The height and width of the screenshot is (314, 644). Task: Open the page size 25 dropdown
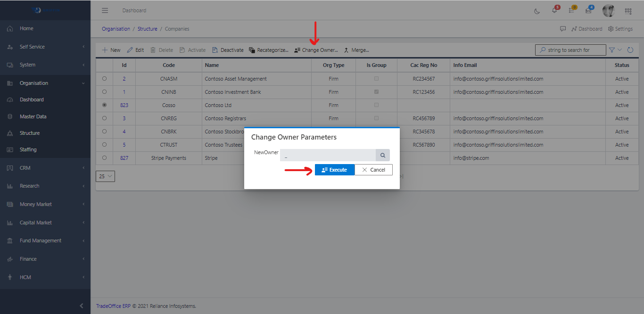[x=105, y=176]
